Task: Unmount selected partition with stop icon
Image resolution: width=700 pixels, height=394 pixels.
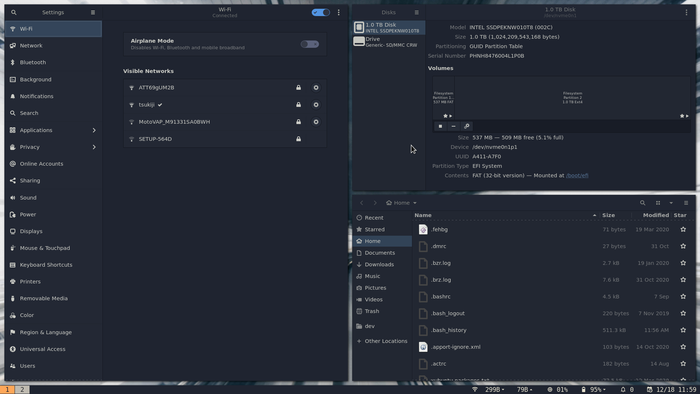Action: [x=440, y=126]
